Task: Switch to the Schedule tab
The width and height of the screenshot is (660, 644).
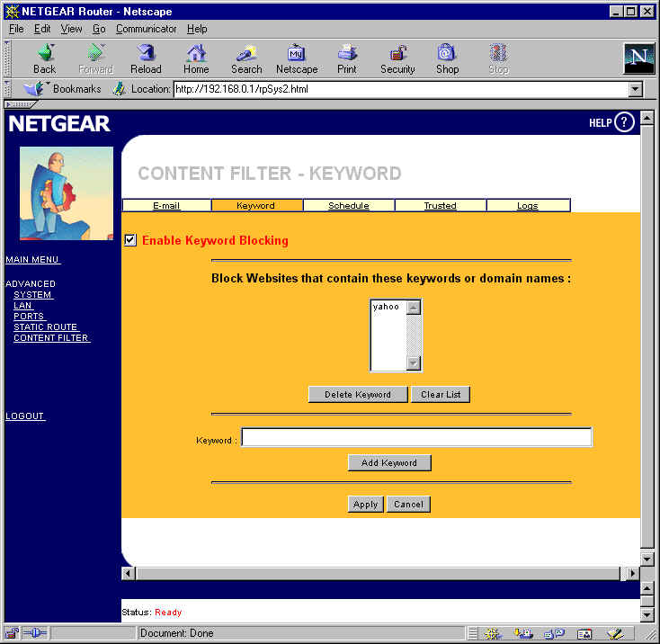Action: [x=349, y=205]
